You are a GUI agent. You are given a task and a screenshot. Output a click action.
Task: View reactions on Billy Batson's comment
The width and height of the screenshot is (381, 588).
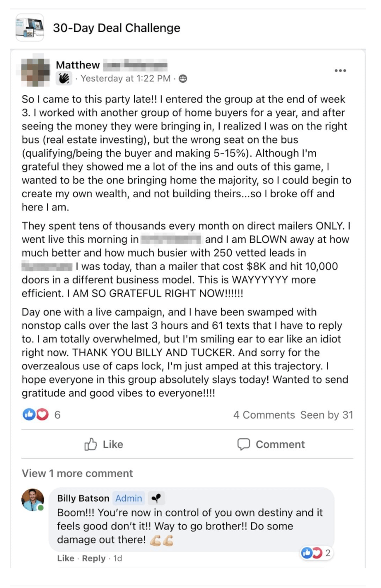pos(316,553)
